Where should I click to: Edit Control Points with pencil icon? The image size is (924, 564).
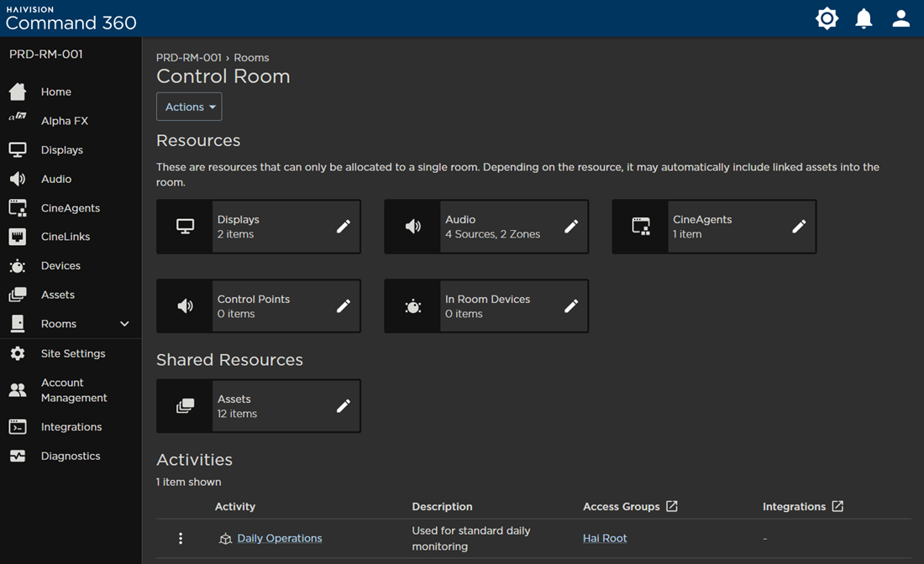(x=344, y=306)
